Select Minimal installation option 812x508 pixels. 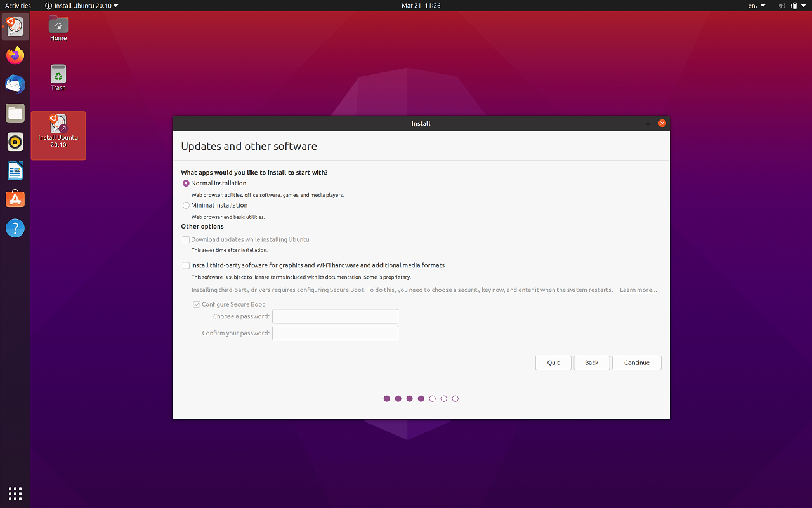click(215, 205)
